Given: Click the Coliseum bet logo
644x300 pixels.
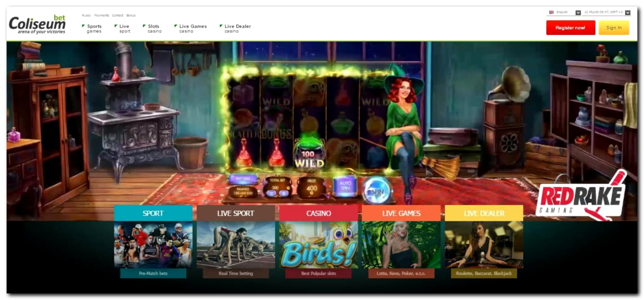Looking at the screenshot, I should coord(37,24).
